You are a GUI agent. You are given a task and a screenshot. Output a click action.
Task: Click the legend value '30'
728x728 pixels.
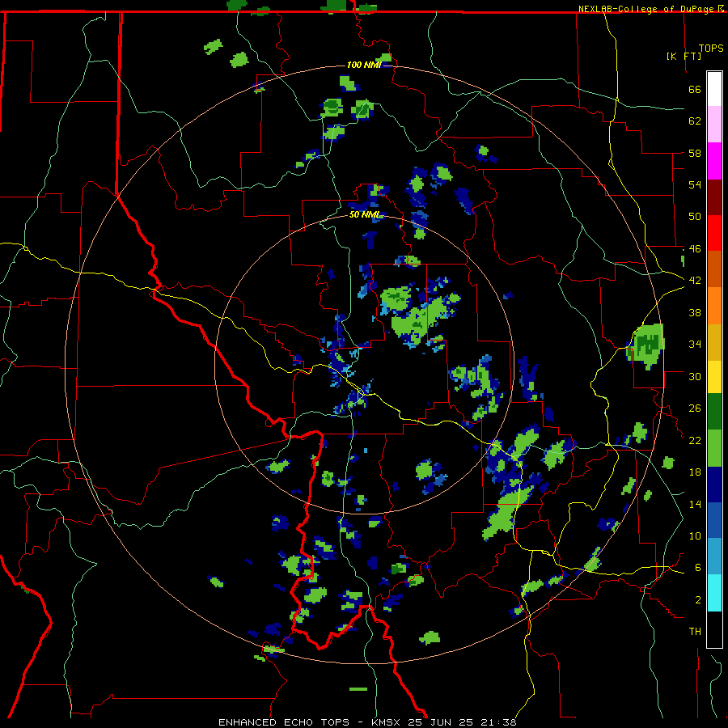[x=695, y=376]
